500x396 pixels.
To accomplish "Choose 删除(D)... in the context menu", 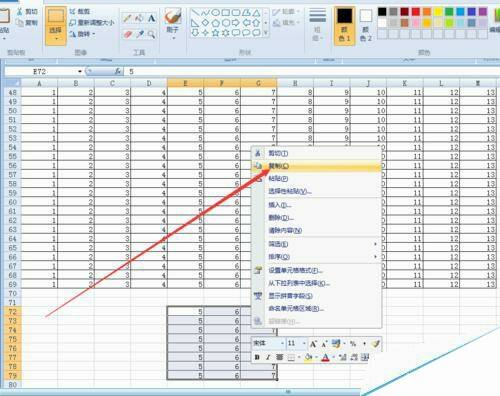I will [316, 218].
